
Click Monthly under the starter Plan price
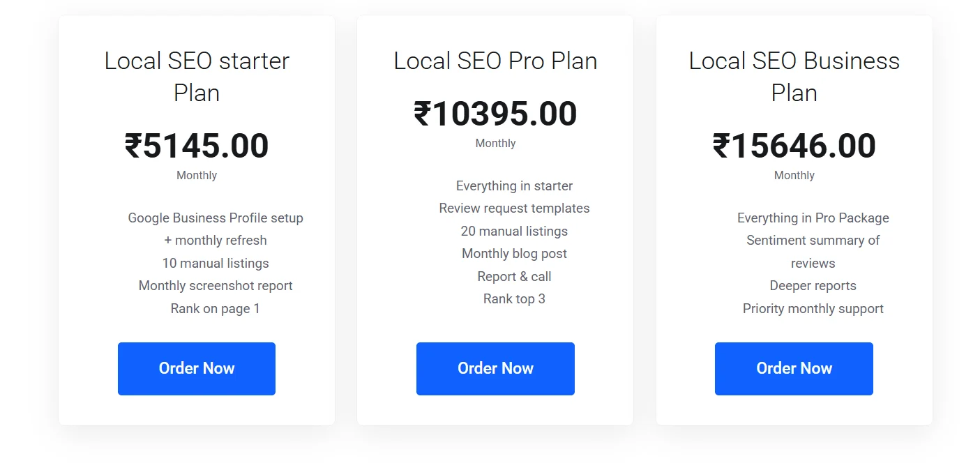(x=196, y=175)
